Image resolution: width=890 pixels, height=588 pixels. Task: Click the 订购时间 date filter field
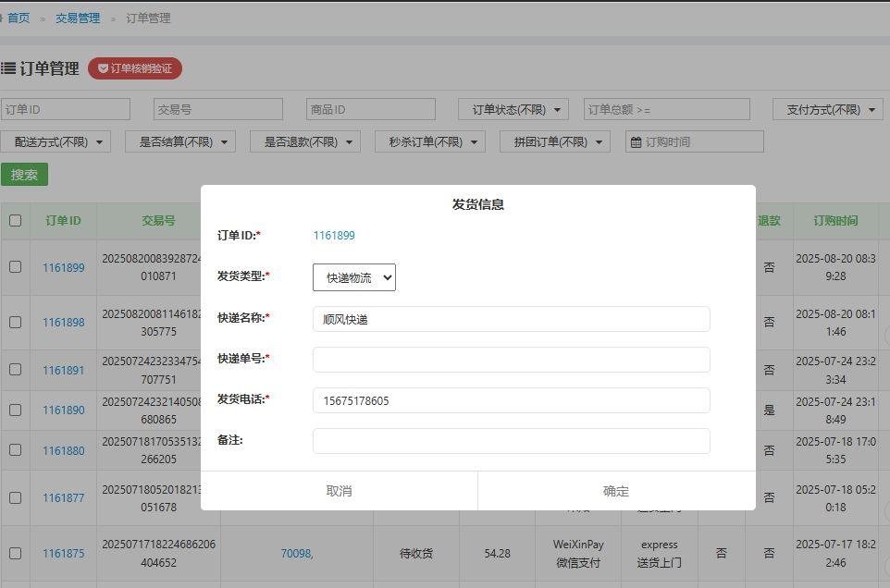click(695, 141)
